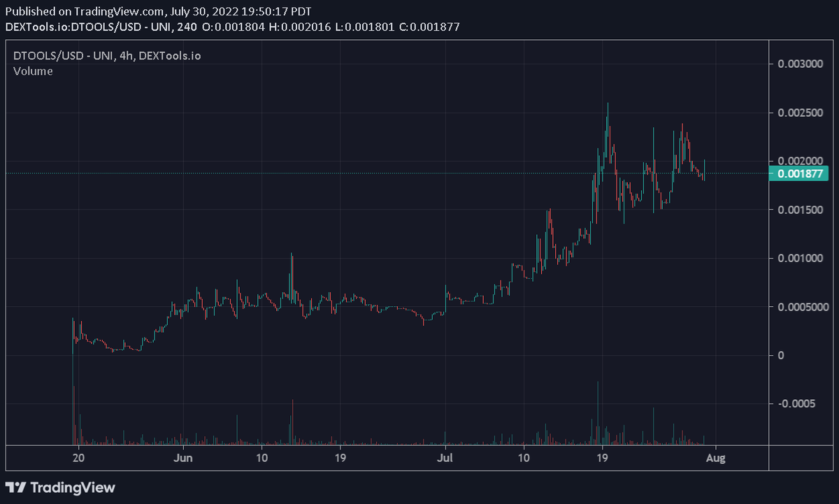Image resolution: width=839 pixels, height=504 pixels.
Task: Select the Jul label on the time axis
Action: (445, 458)
